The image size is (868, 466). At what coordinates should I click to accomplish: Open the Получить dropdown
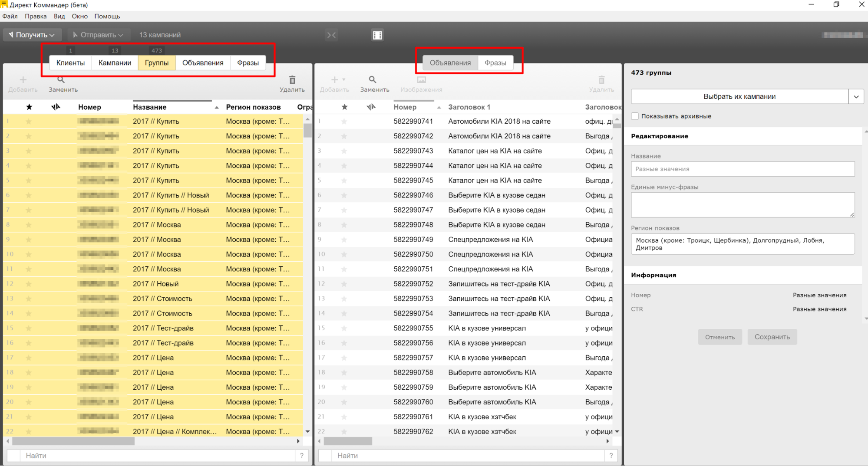point(32,35)
